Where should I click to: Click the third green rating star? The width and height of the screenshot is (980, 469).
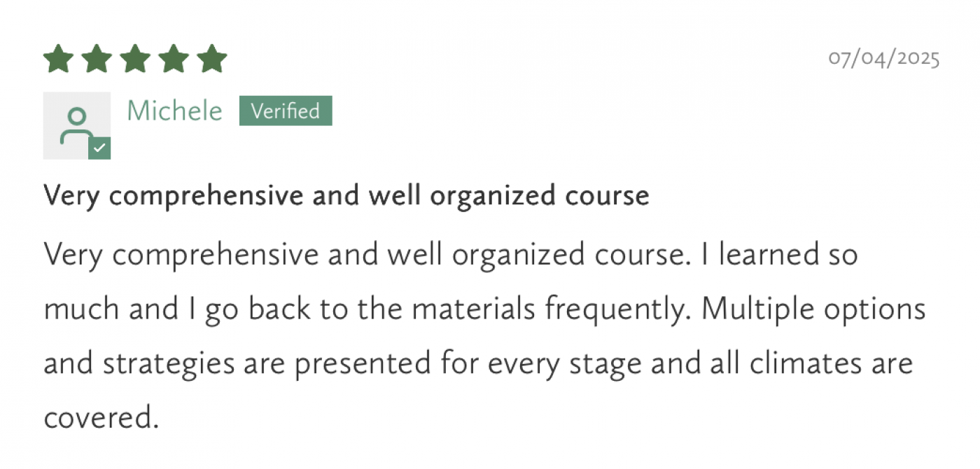[x=135, y=59]
